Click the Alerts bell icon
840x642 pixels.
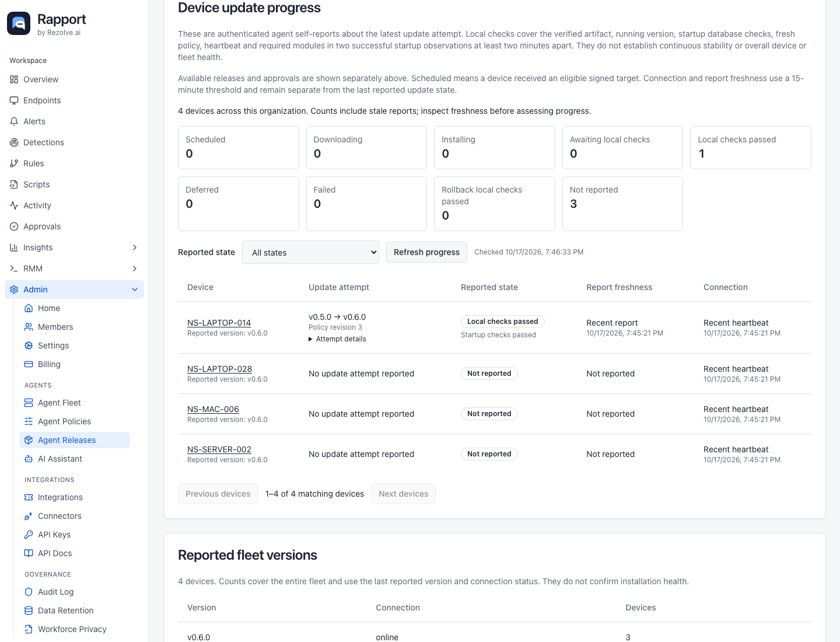[14, 121]
